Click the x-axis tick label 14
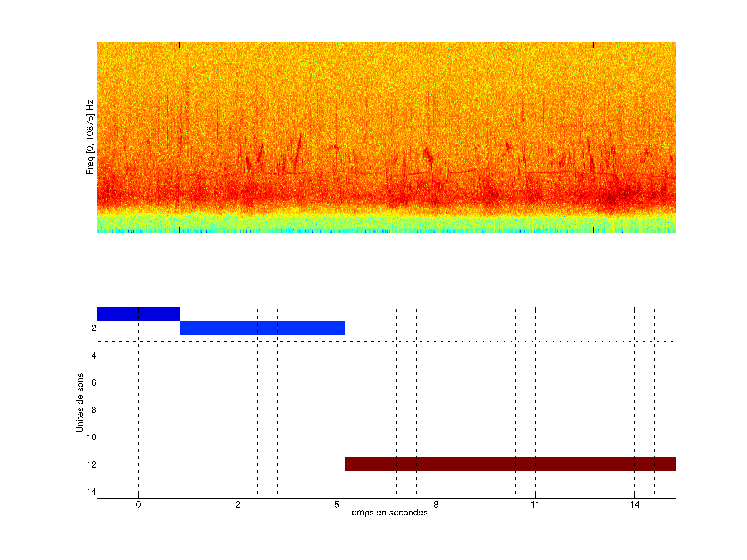 click(634, 505)
